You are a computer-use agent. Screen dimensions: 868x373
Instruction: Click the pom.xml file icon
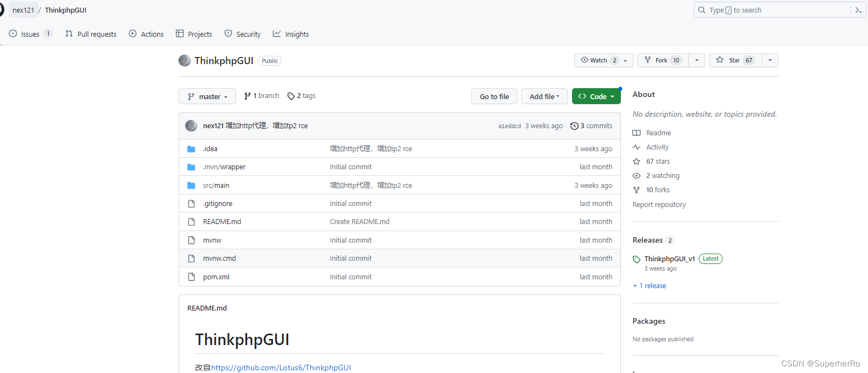pyautogui.click(x=191, y=277)
